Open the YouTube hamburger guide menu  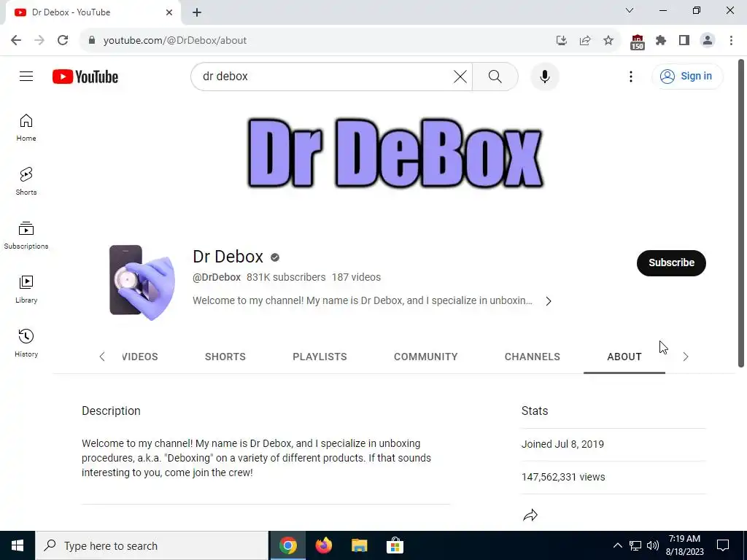26,76
